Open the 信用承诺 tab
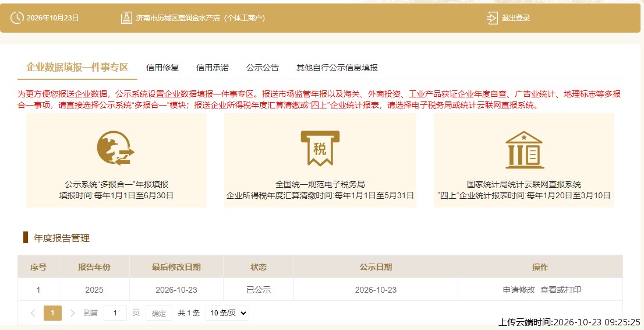Screen dimensions: 644x330 tap(213, 68)
